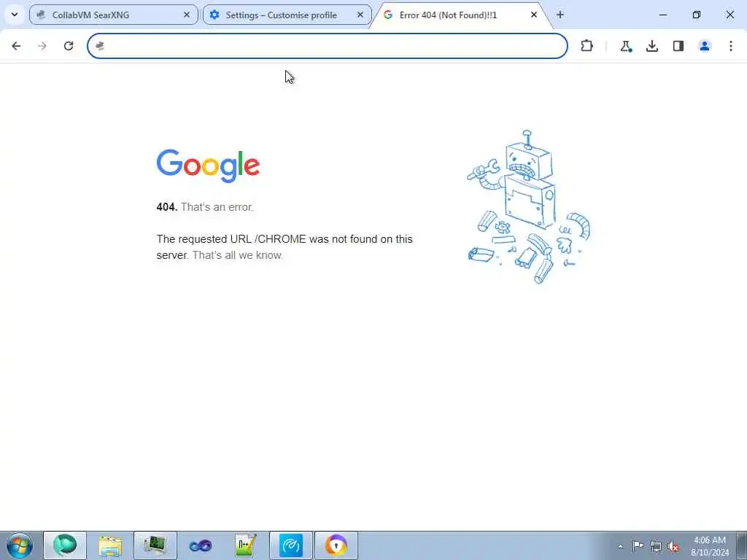Close the Error 404 tab
747x560 pixels.
click(x=534, y=15)
